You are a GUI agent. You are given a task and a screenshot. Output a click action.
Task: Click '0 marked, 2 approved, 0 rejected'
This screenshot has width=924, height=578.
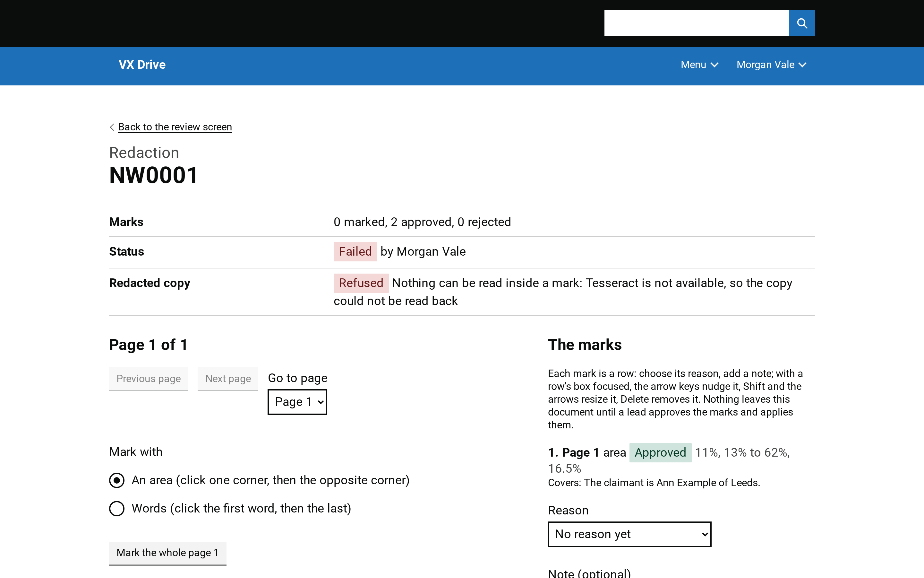coord(422,222)
